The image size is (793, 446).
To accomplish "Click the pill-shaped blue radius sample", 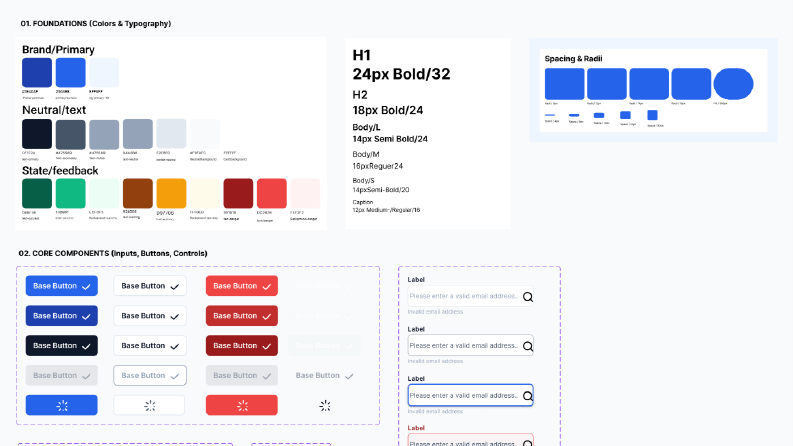I will pos(733,84).
